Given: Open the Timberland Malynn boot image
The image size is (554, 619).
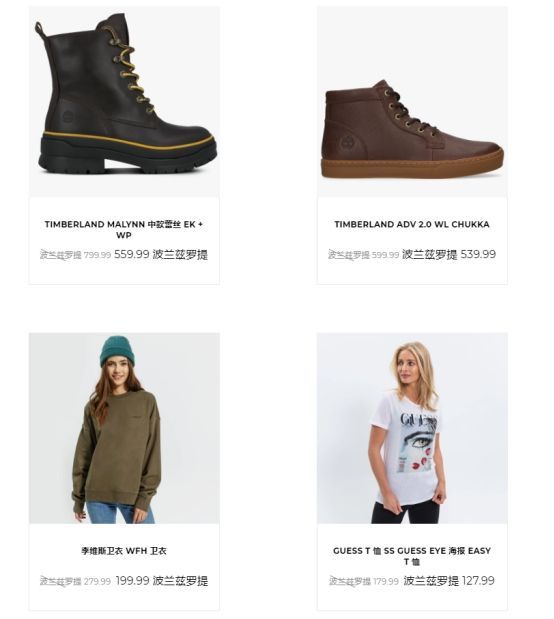Looking at the screenshot, I should click(124, 101).
